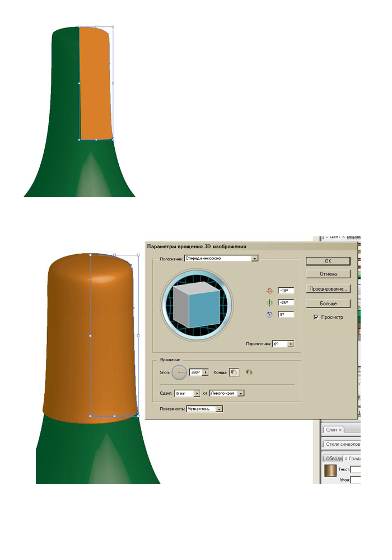Switch to the Обводка stroke tab
The height and width of the screenshot is (560, 392).
333,459
